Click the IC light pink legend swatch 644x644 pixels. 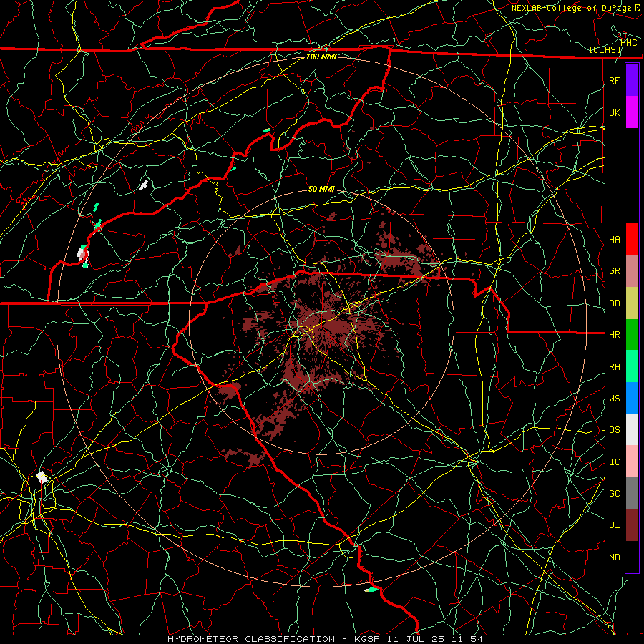(632, 462)
